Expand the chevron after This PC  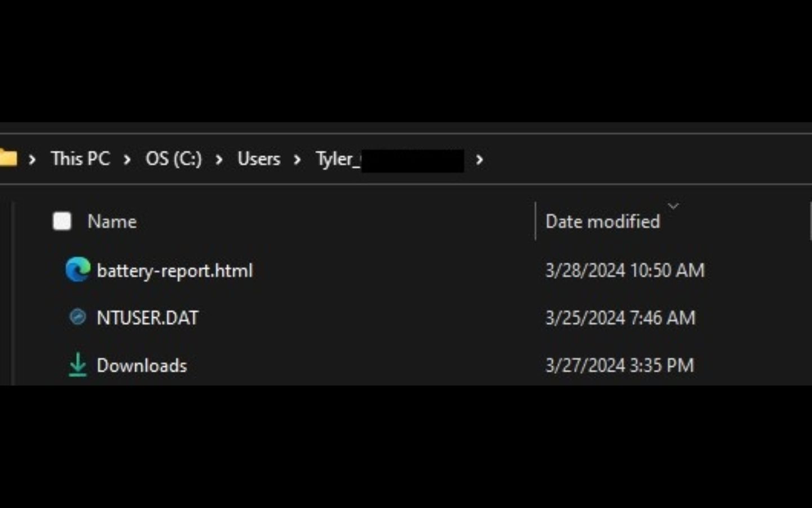pyautogui.click(x=127, y=160)
